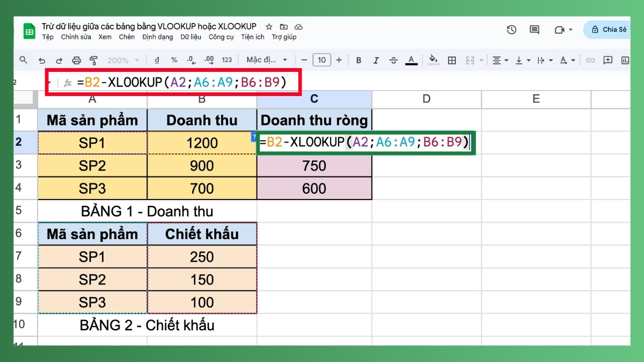Open the Dữ liệu menu
The height and width of the screenshot is (362, 644).
point(191,37)
